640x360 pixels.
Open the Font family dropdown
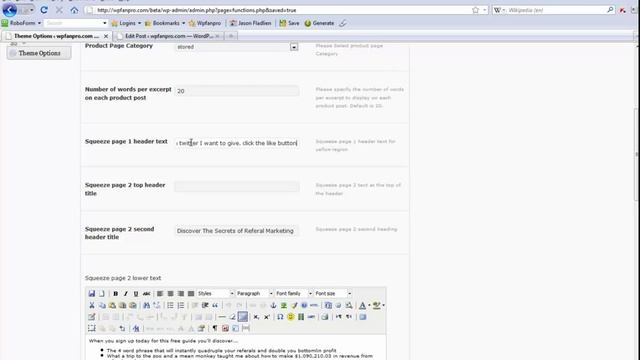pos(294,293)
